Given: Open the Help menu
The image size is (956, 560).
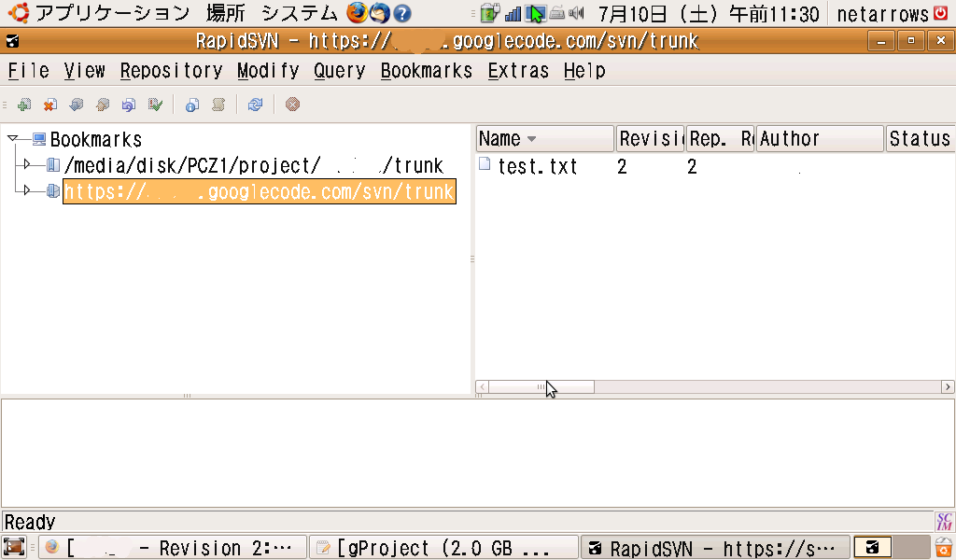Looking at the screenshot, I should pyautogui.click(x=584, y=71).
